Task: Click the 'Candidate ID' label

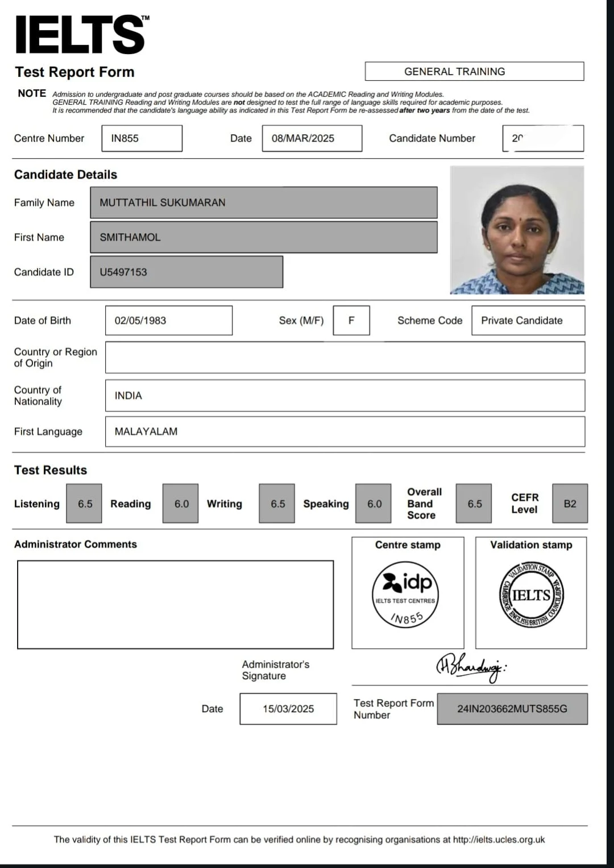Action: click(x=44, y=272)
